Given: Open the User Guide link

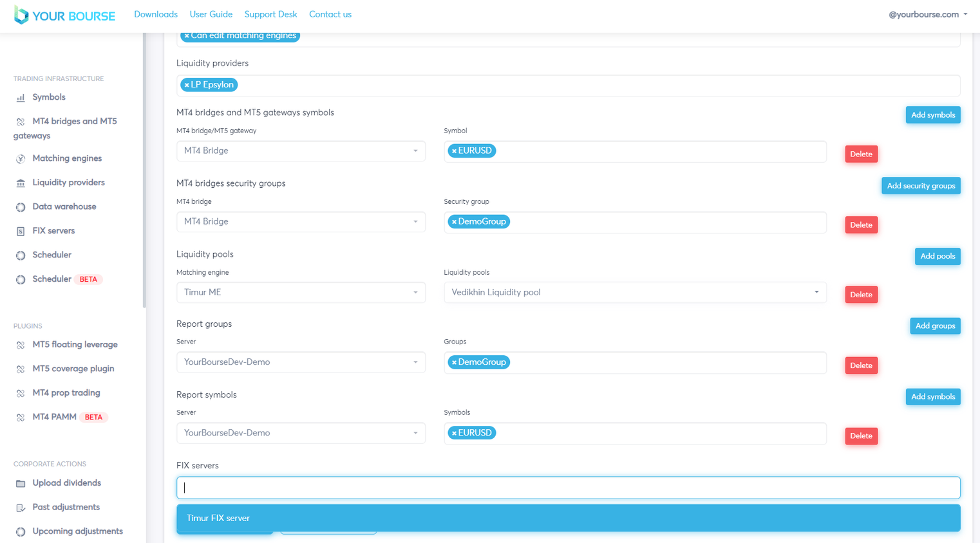Looking at the screenshot, I should (x=211, y=14).
